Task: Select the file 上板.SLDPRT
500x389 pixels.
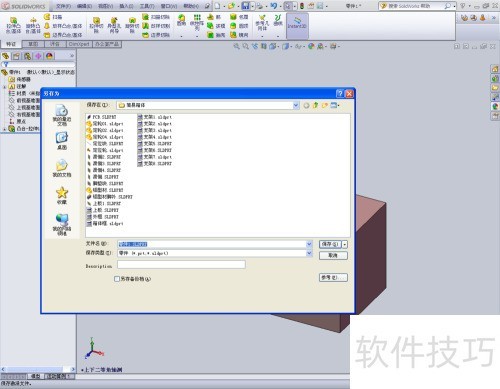Action: point(102,210)
